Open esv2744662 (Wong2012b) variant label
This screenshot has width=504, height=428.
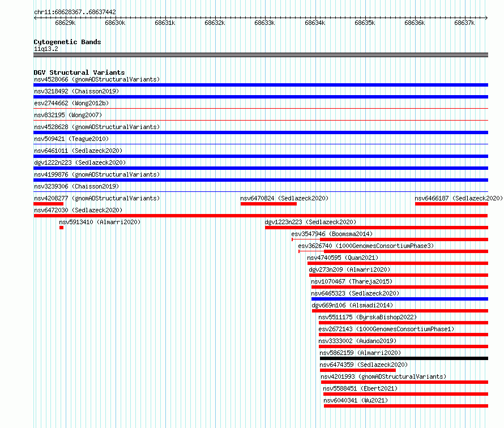click(71, 103)
